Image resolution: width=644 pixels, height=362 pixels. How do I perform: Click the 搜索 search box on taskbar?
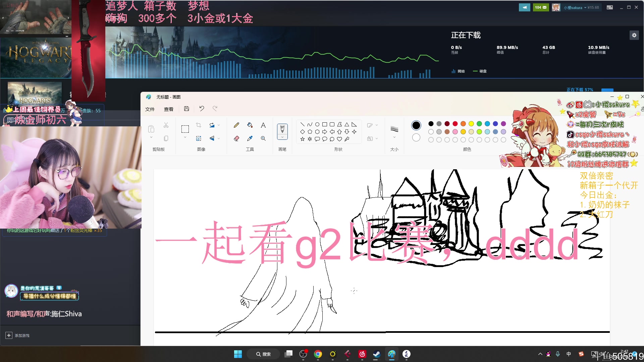tap(264, 354)
